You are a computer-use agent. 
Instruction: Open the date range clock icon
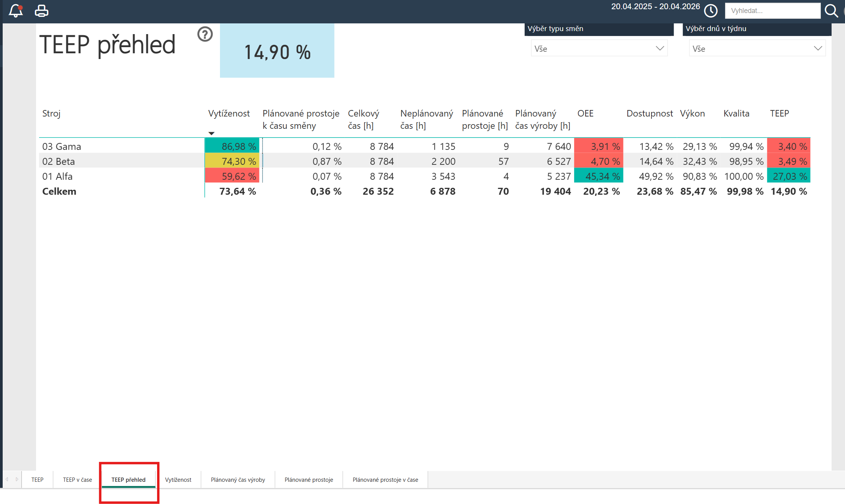(711, 11)
